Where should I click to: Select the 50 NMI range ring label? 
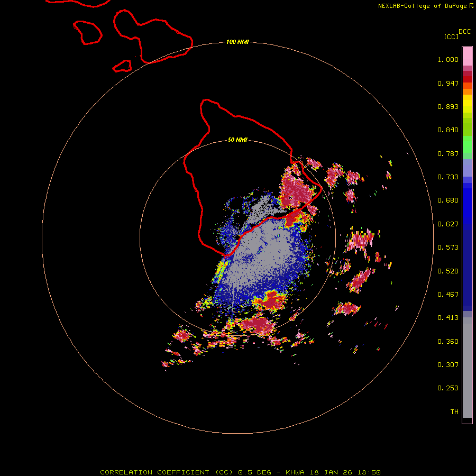[x=237, y=140]
